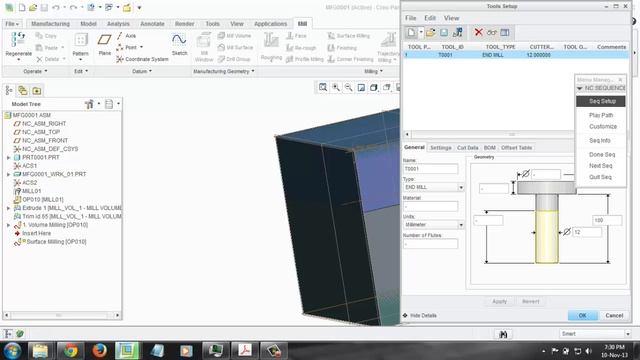The height and width of the screenshot is (360, 640).
Task: Open the tool Type END MILL dropdown
Action: 461,187
